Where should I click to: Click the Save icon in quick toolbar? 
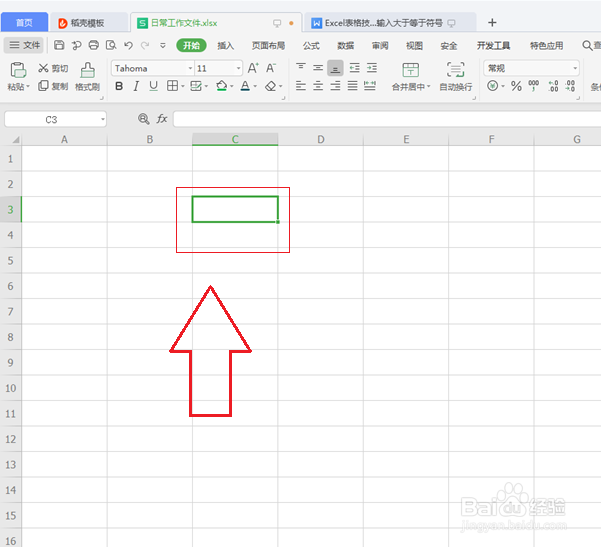click(x=59, y=45)
